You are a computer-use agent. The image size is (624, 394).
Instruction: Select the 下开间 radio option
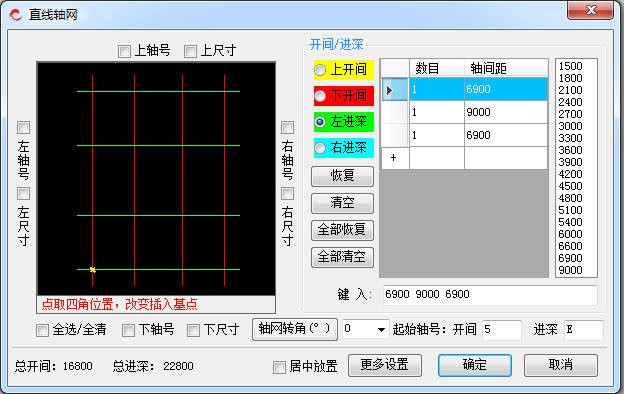click(320, 96)
